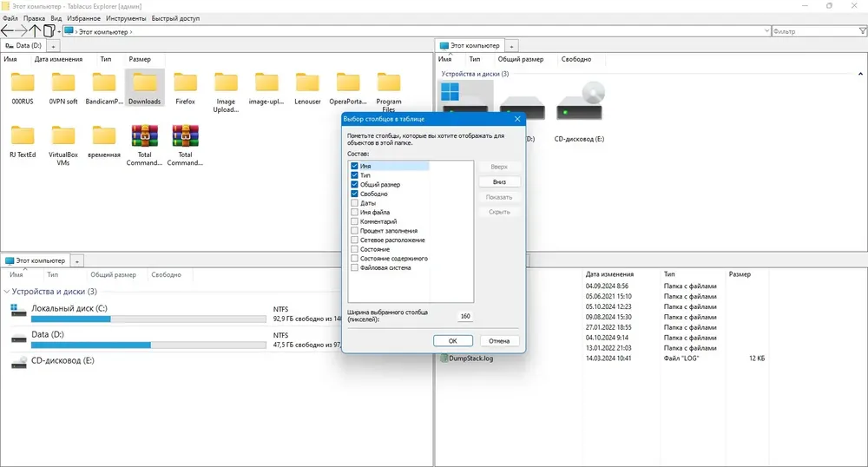Uncheck the Свободно checkbox
Viewport: 868px width, 467px height.
(354, 194)
